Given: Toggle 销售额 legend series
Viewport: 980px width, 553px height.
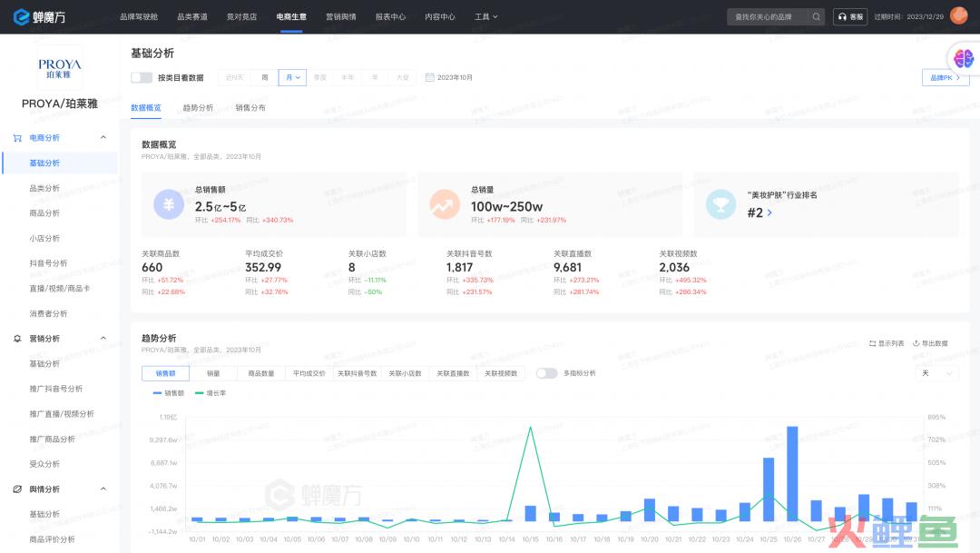Looking at the screenshot, I should click(169, 393).
